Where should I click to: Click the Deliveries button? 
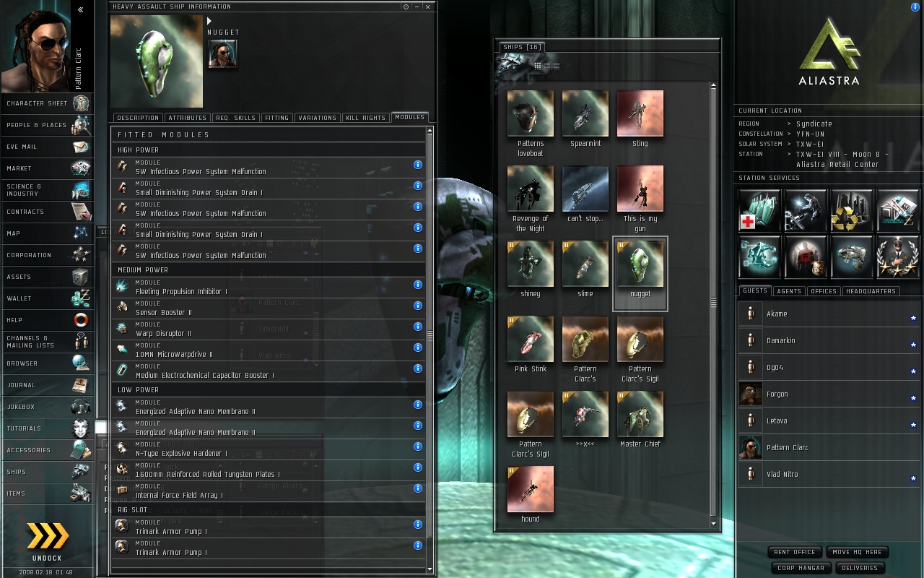click(x=860, y=568)
